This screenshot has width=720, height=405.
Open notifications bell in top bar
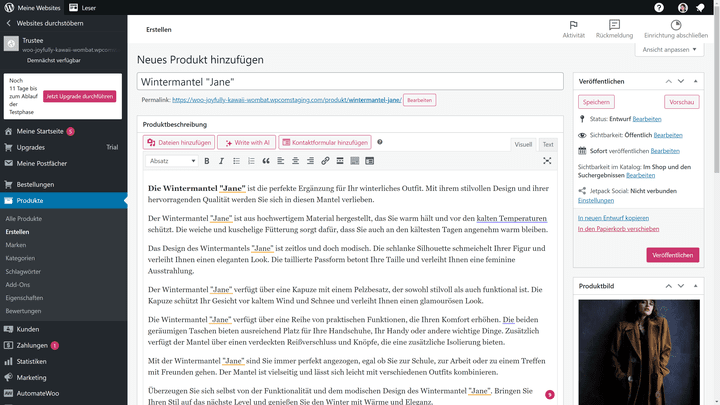(x=700, y=7)
